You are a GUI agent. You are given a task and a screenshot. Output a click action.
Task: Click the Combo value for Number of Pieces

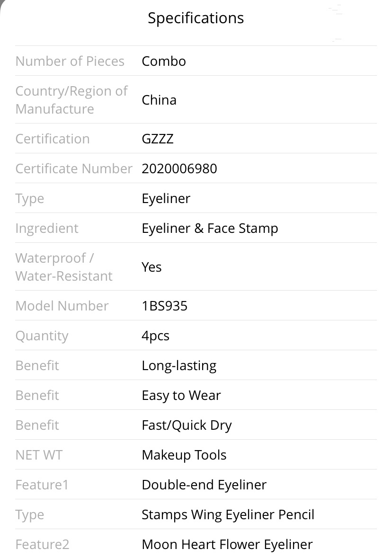(x=164, y=61)
